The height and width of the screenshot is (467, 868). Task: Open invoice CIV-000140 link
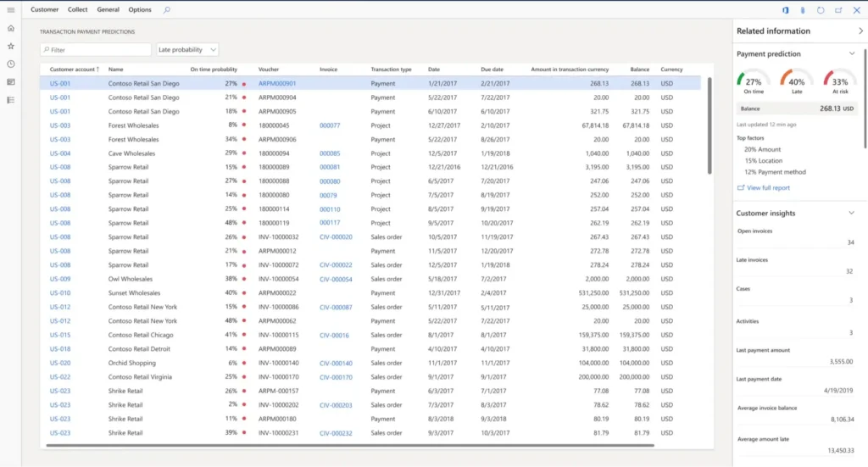pyautogui.click(x=336, y=364)
